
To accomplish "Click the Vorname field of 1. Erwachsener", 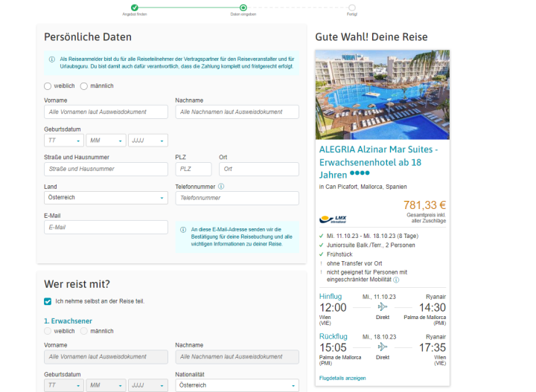I will 106,357.
